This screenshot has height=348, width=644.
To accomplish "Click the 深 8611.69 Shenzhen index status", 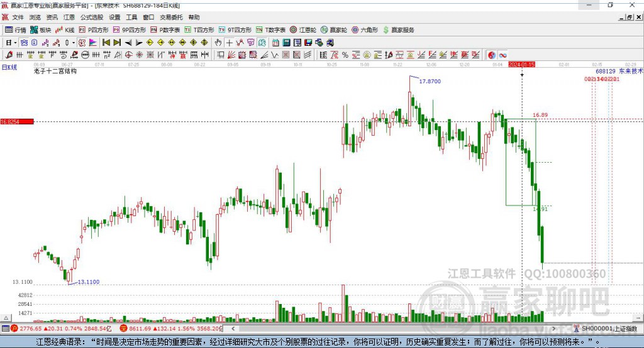I will pos(171,329).
